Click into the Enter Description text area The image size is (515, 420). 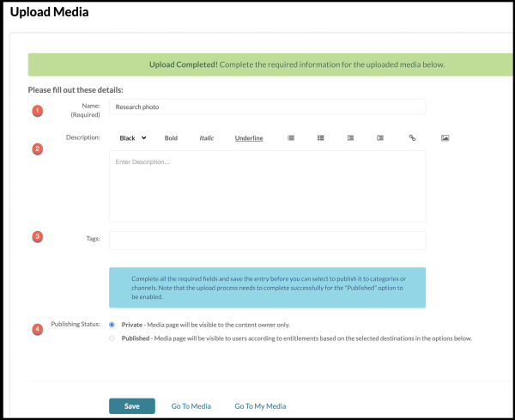tap(267, 186)
